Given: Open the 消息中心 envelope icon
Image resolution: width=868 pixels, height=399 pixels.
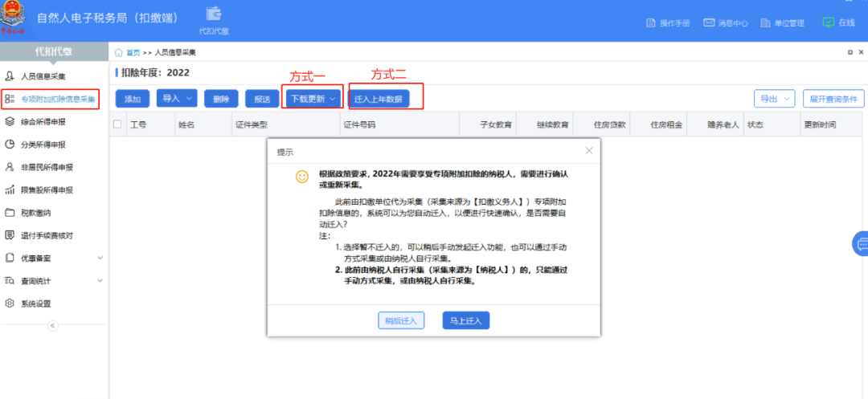Looking at the screenshot, I should pos(709,23).
